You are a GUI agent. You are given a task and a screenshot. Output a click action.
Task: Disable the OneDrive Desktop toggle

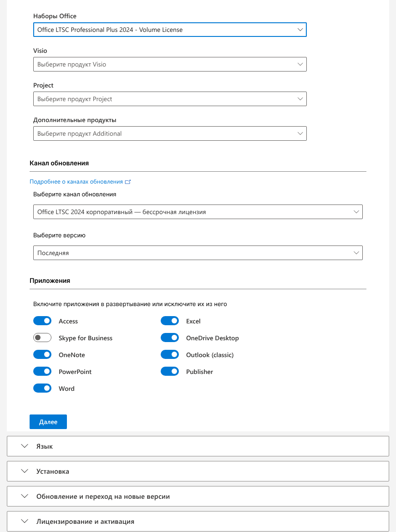click(x=170, y=338)
